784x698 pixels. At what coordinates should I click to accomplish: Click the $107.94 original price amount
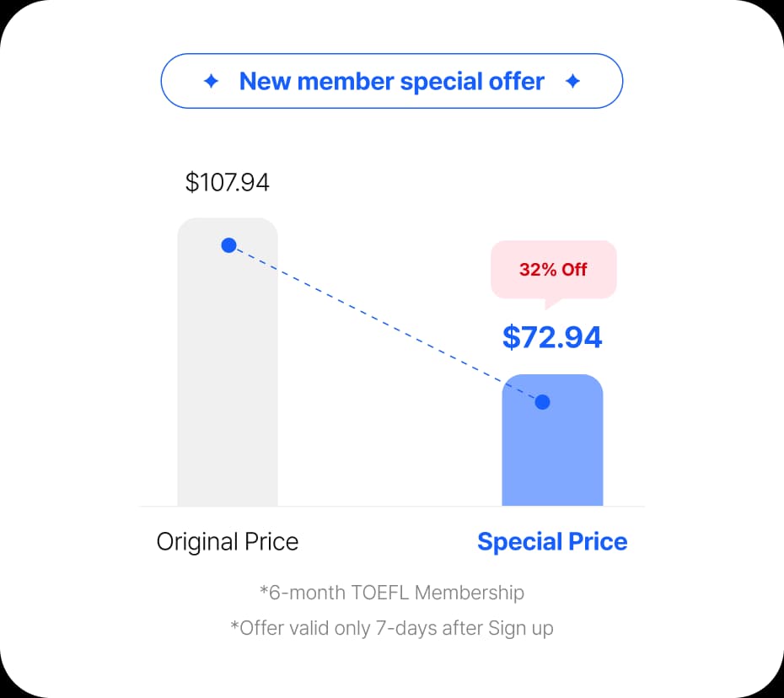(x=227, y=182)
